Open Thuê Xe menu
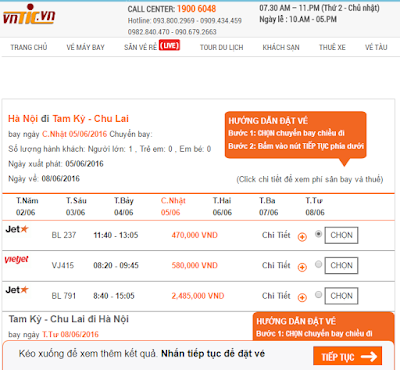This screenshot has height=370, width=400. [332, 47]
